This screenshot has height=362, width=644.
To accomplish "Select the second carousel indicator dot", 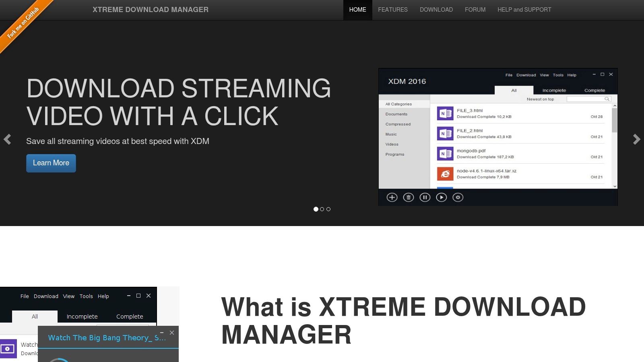I will coord(322,209).
